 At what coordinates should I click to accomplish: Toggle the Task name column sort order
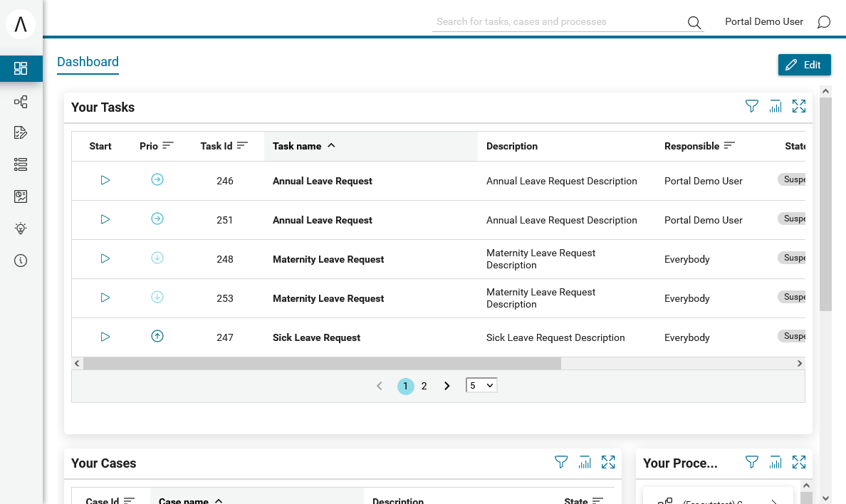pos(304,146)
